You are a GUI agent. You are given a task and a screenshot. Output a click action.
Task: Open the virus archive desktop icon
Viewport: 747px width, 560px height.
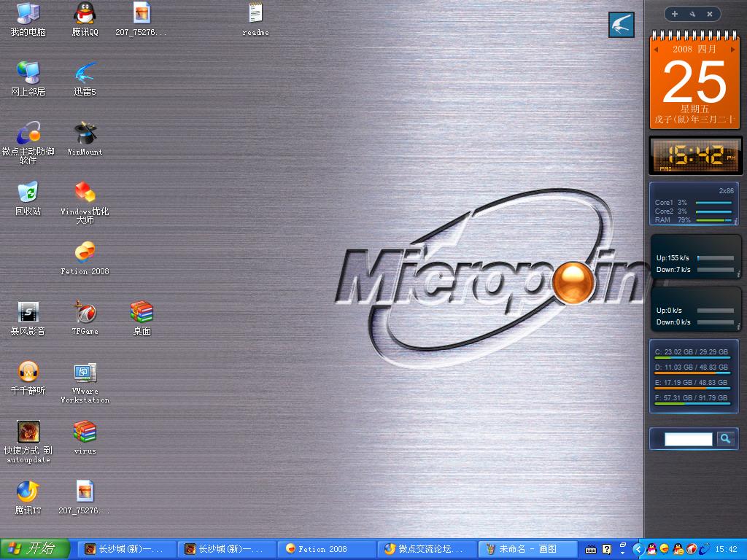coord(85,432)
